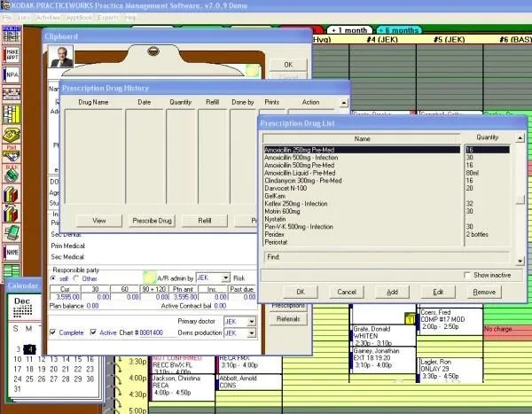
Task: Select Amoxicillin 500mg - Infection in list
Action: coord(362,158)
